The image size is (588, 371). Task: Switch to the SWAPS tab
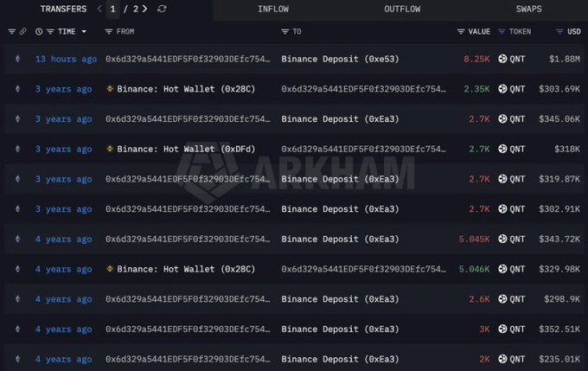click(x=528, y=9)
